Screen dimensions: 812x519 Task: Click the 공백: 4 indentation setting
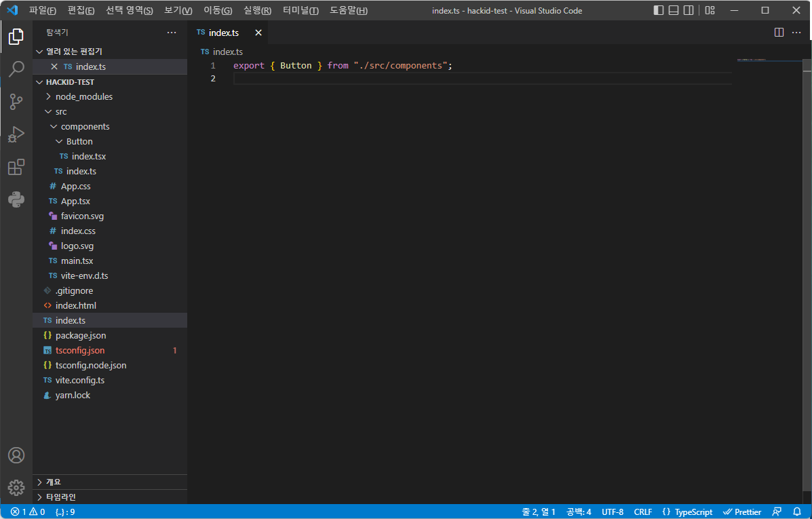click(x=579, y=512)
